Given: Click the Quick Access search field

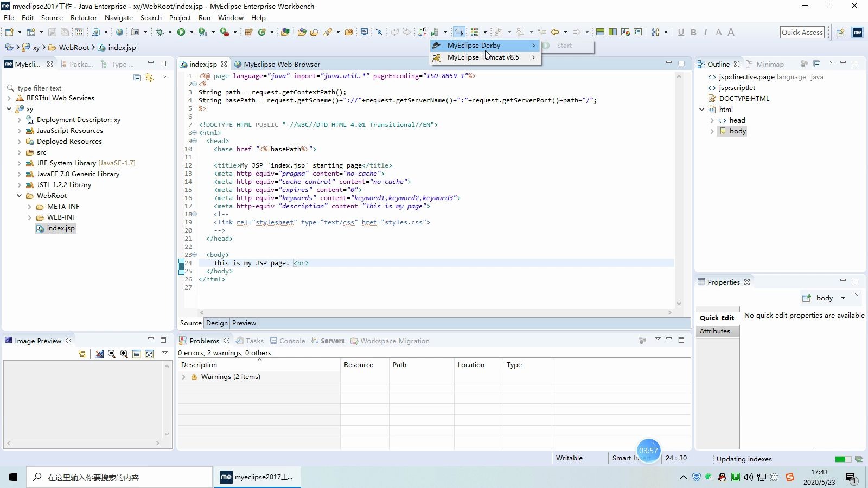Looking at the screenshot, I should click(802, 33).
